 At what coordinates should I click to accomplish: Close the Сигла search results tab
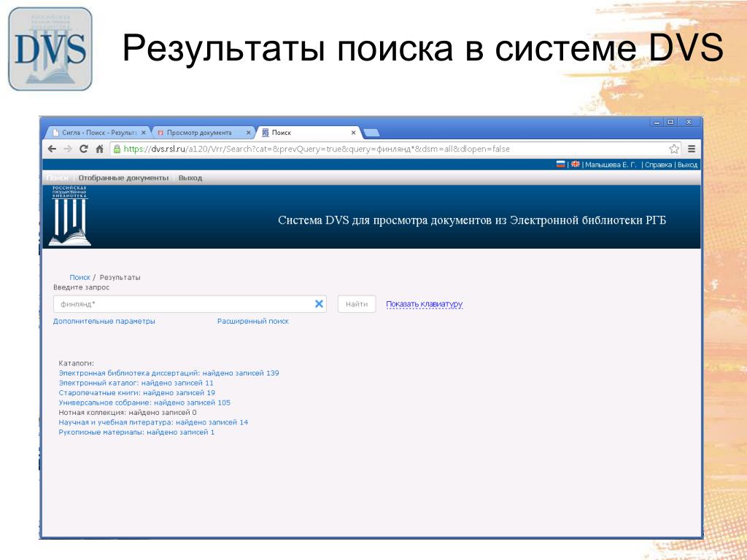[144, 133]
